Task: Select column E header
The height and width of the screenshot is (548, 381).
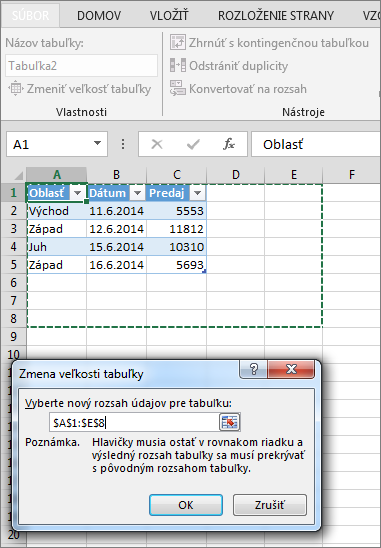Action: (x=294, y=174)
